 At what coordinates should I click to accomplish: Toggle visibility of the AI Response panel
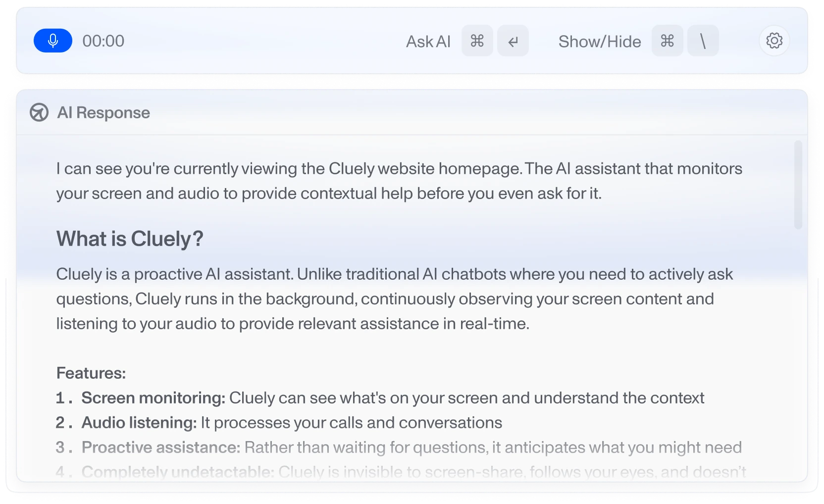click(600, 41)
